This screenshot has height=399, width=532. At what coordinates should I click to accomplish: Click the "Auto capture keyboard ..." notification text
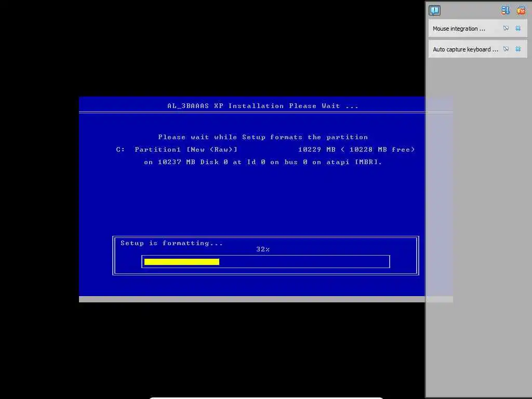465,49
